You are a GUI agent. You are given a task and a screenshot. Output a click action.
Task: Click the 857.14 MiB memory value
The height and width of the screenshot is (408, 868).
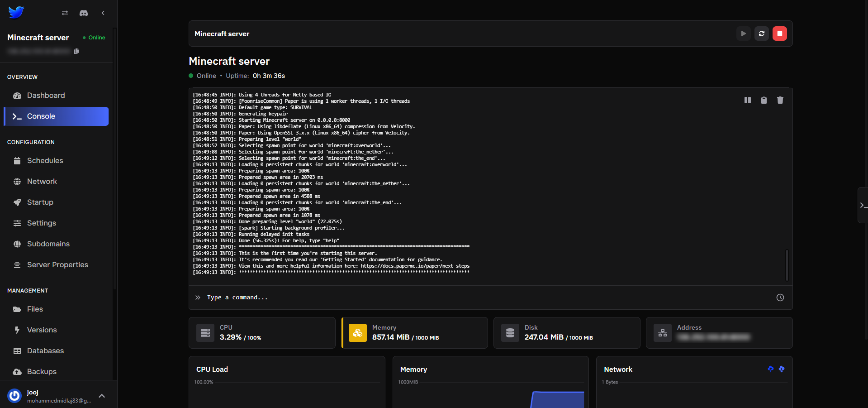(391, 337)
